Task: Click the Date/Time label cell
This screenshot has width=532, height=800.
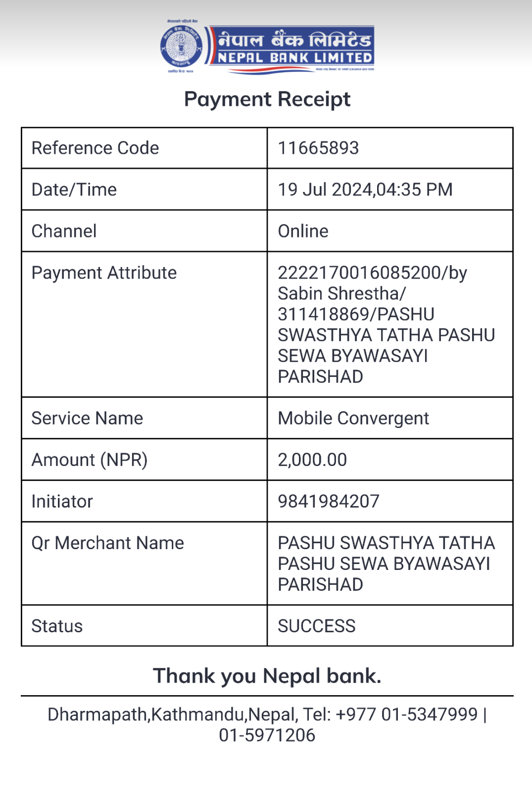Action: pyautogui.click(x=144, y=189)
